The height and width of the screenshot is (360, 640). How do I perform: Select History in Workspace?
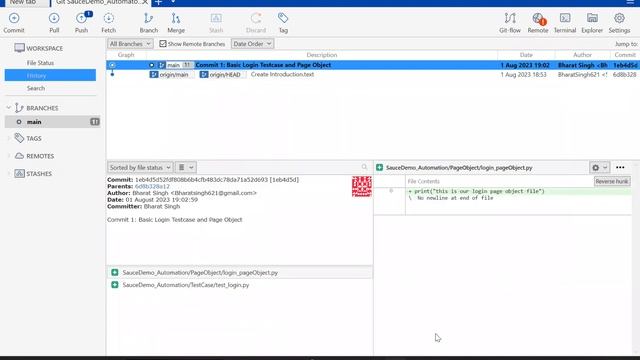point(50,75)
